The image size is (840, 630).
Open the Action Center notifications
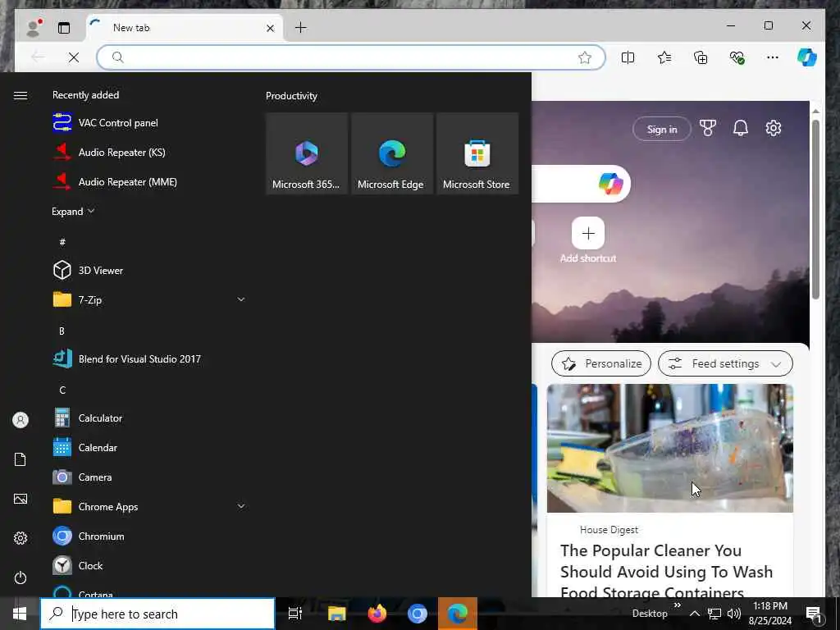815,614
